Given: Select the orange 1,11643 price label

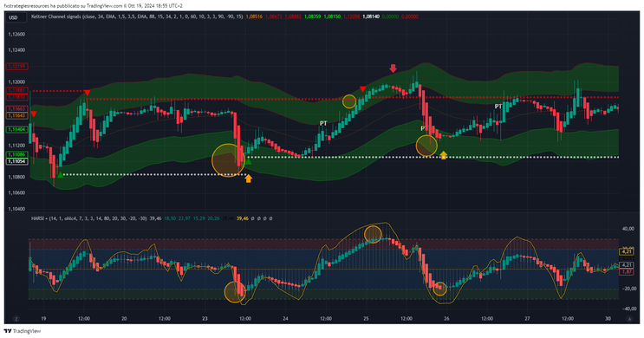Looking at the screenshot, I should 16,116.
